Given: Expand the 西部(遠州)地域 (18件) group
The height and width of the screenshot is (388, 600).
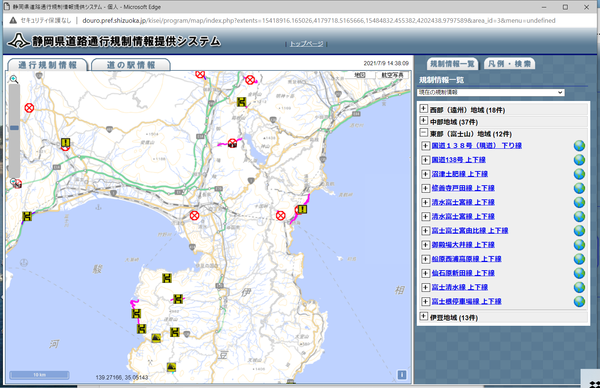Looking at the screenshot, I should 423,109.
